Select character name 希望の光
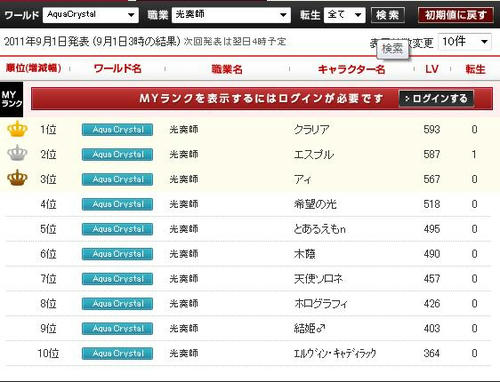This screenshot has width=500, height=382. pos(315,204)
